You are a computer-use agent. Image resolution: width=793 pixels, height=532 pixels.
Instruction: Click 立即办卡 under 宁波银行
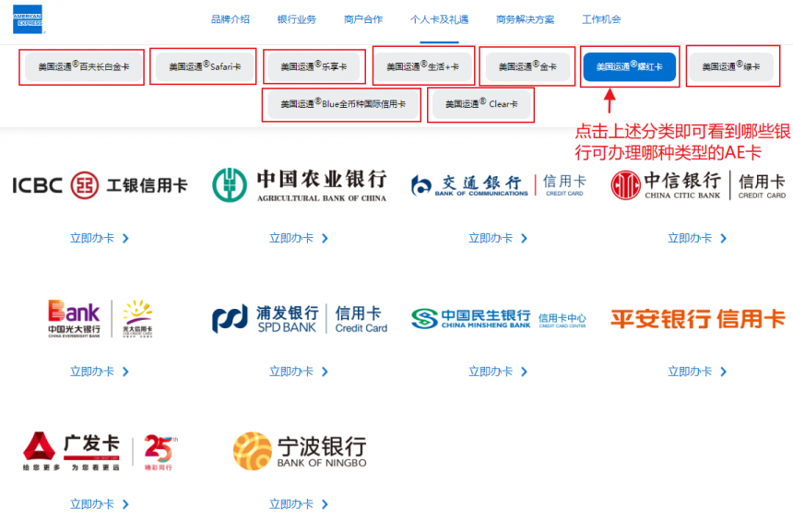[x=299, y=504]
